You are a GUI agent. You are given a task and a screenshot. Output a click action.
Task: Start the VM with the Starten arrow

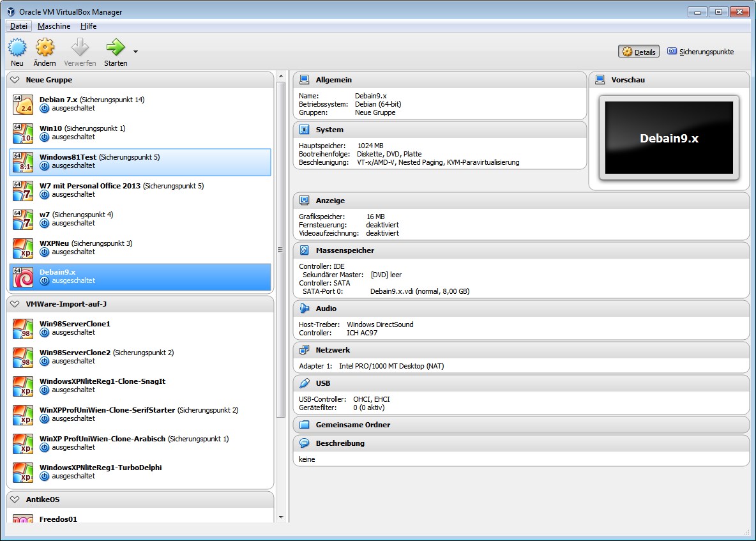point(116,48)
